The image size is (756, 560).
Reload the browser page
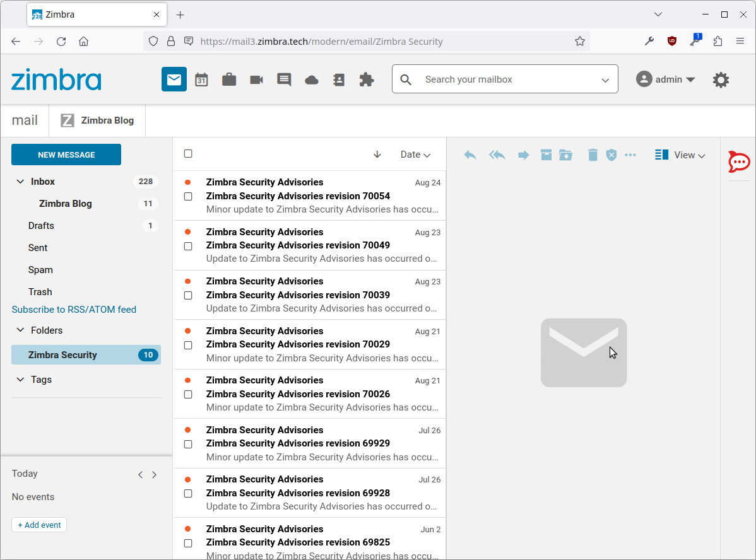(61, 42)
